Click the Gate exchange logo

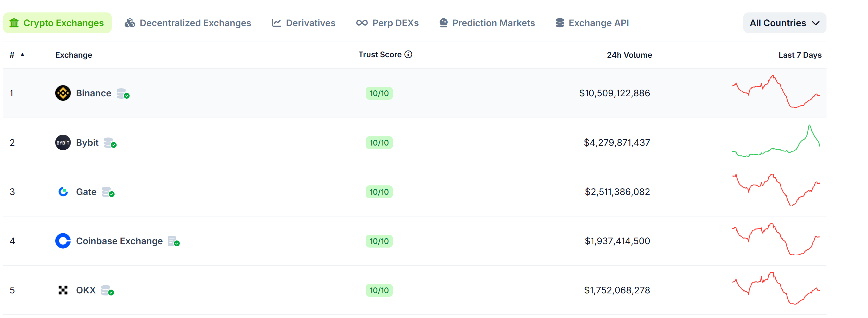pyautogui.click(x=63, y=191)
